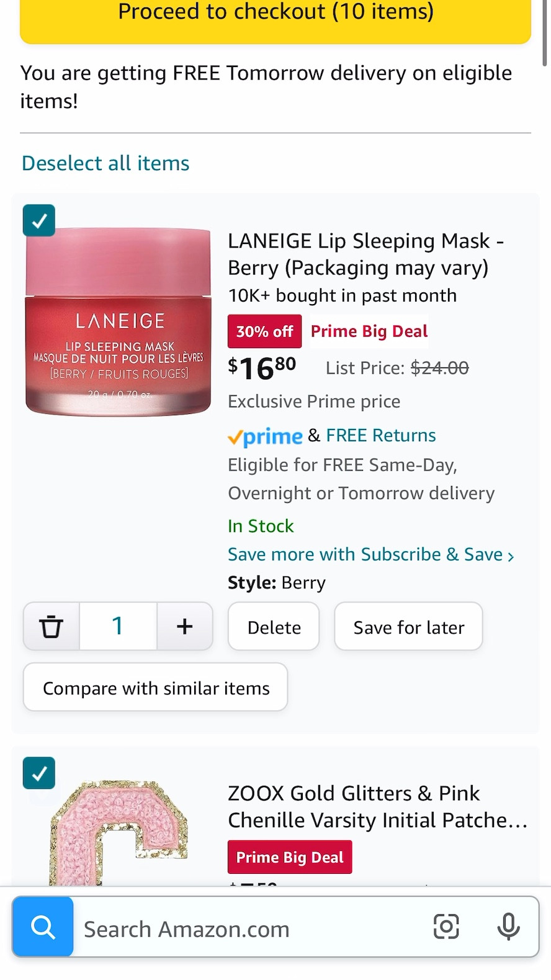Expand Subscribe & Save options

click(370, 554)
